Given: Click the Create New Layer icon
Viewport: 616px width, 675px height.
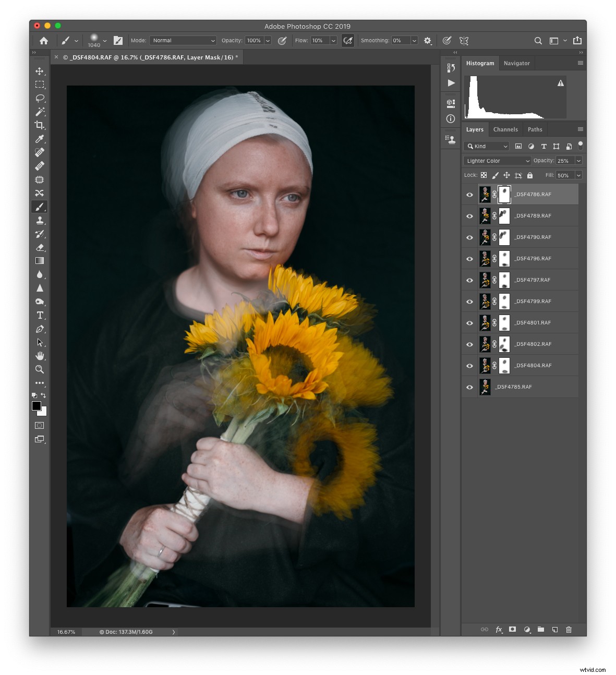Looking at the screenshot, I should (x=554, y=630).
